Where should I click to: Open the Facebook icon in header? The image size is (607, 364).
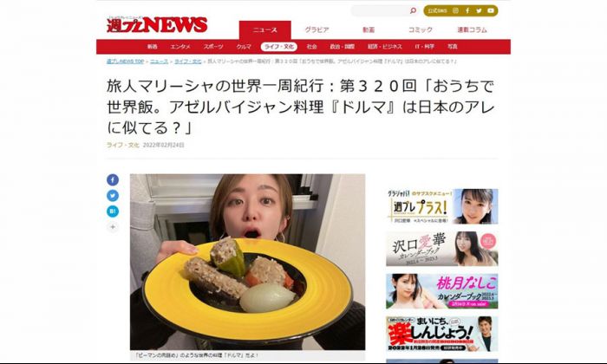coord(467,10)
